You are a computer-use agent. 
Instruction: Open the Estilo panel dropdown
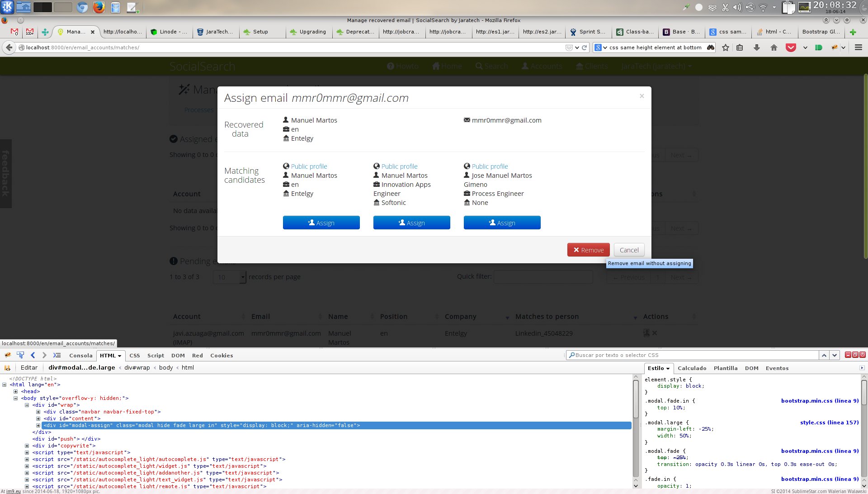[x=668, y=368]
